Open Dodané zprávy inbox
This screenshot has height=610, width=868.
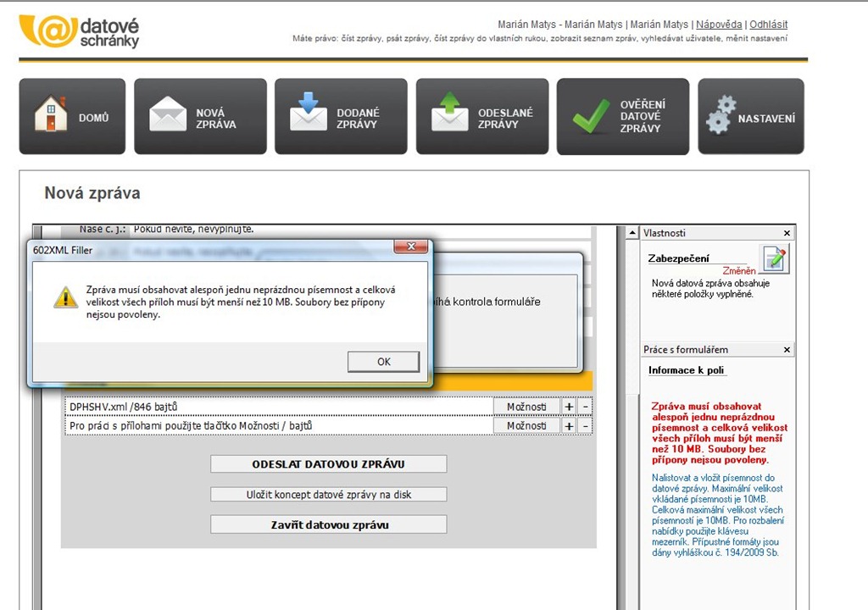[341, 116]
